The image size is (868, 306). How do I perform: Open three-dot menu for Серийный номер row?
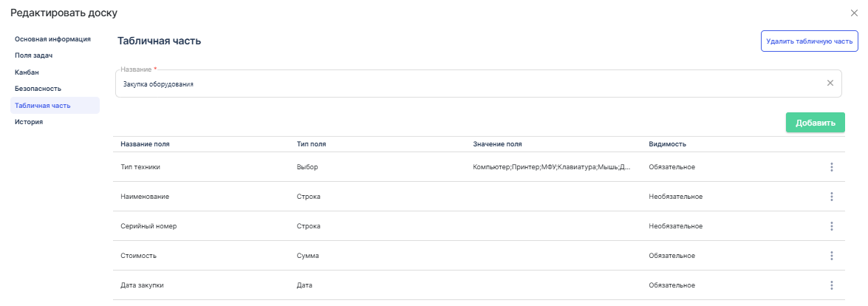pos(831,226)
